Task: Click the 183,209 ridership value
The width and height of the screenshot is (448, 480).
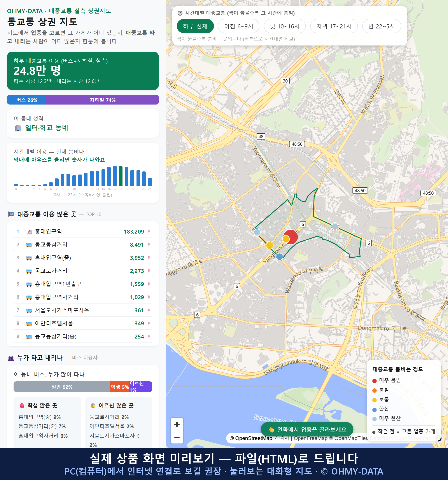Action: tap(134, 232)
